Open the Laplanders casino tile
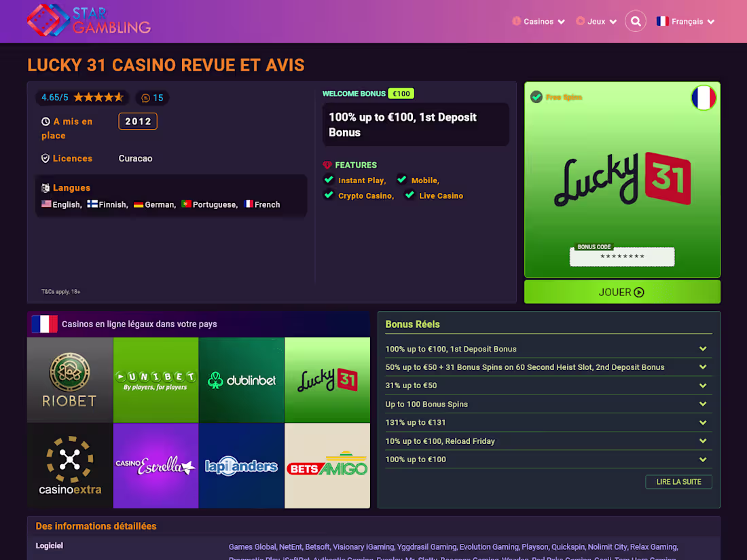The height and width of the screenshot is (560, 747). 242,466
